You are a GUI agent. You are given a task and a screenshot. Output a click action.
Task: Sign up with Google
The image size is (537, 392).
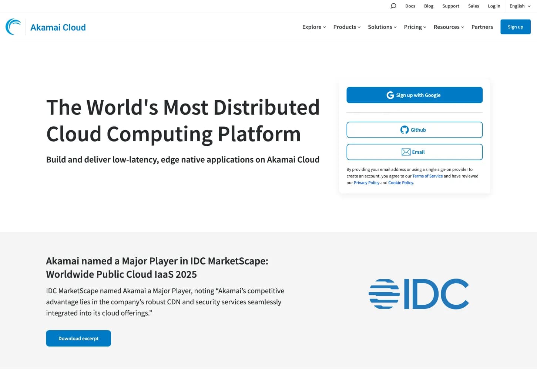(x=415, y=95)
